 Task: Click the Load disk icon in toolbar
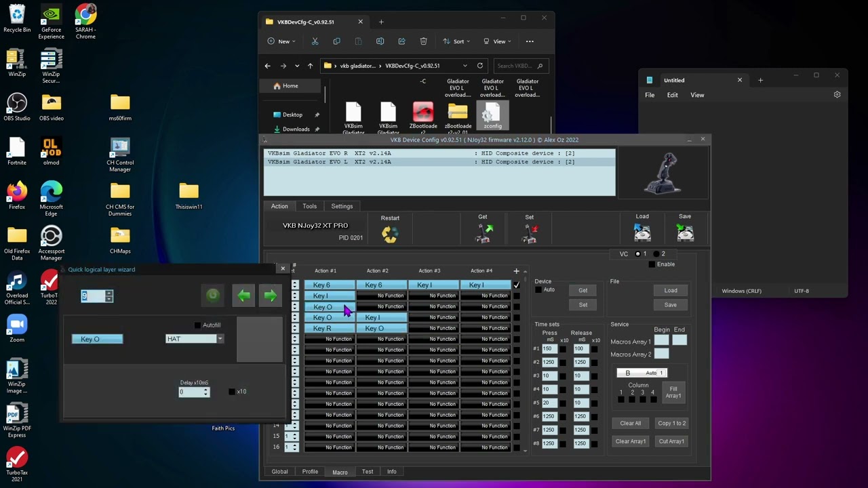[x=642, y=232]
